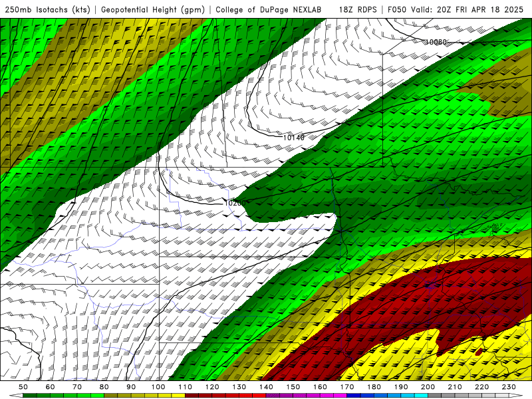Click the 160 knot legend label
The image size is (532, 399).
[320, 387]
